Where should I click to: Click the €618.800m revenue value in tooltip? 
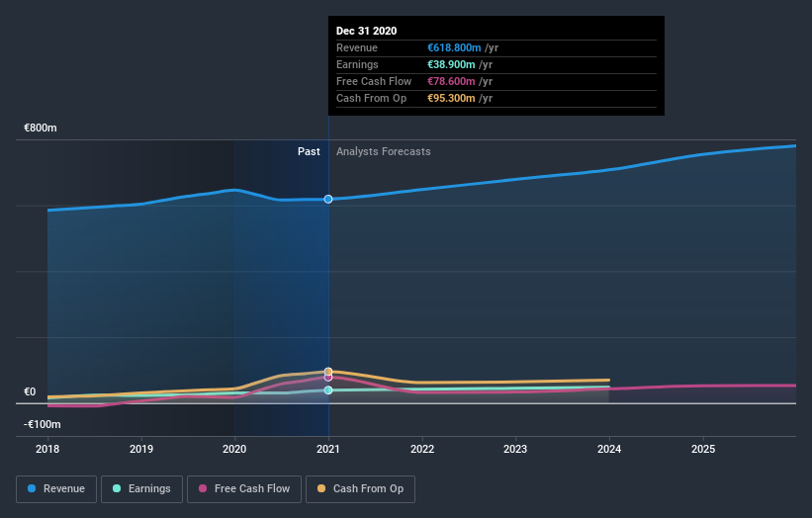coord(454,47)
